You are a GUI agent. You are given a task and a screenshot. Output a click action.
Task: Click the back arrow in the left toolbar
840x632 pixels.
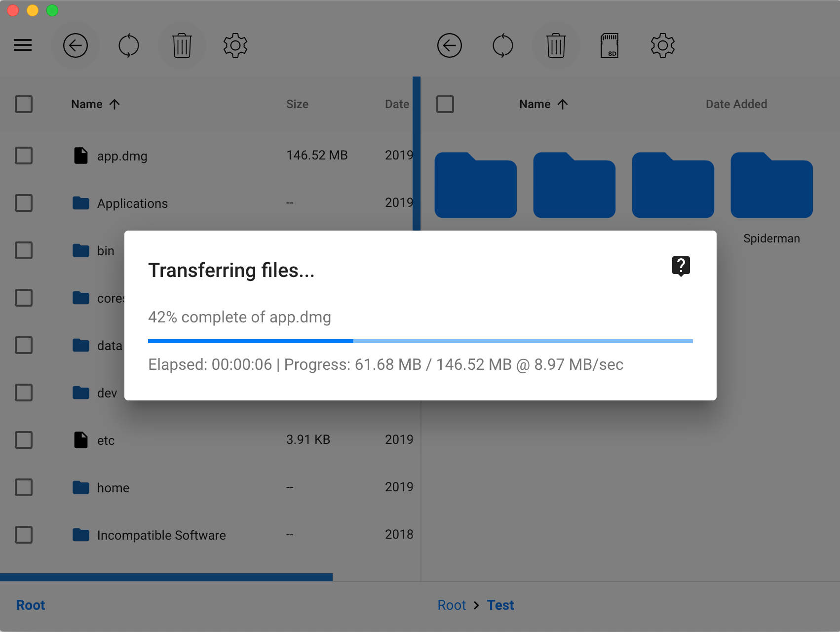[75, 45]
